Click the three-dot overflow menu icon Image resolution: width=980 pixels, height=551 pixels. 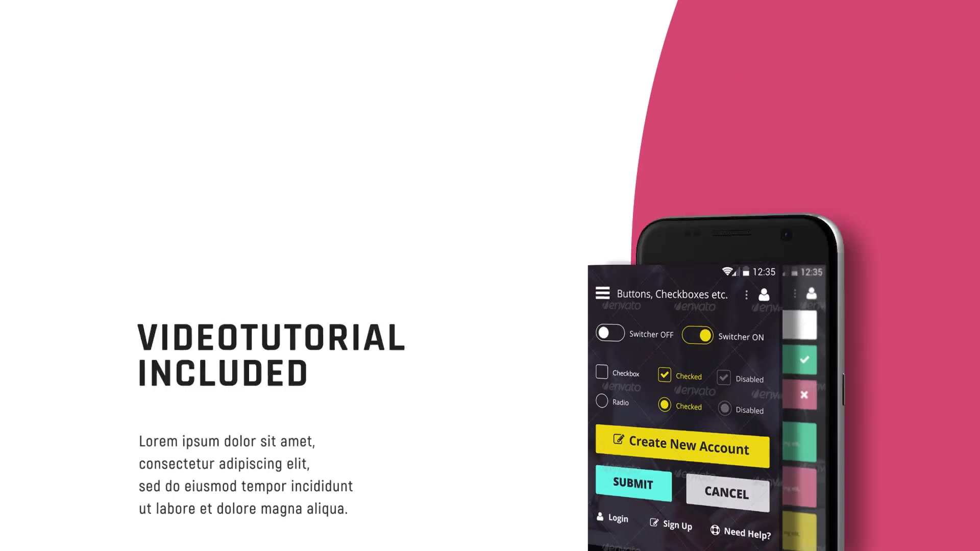click(746, 294)
